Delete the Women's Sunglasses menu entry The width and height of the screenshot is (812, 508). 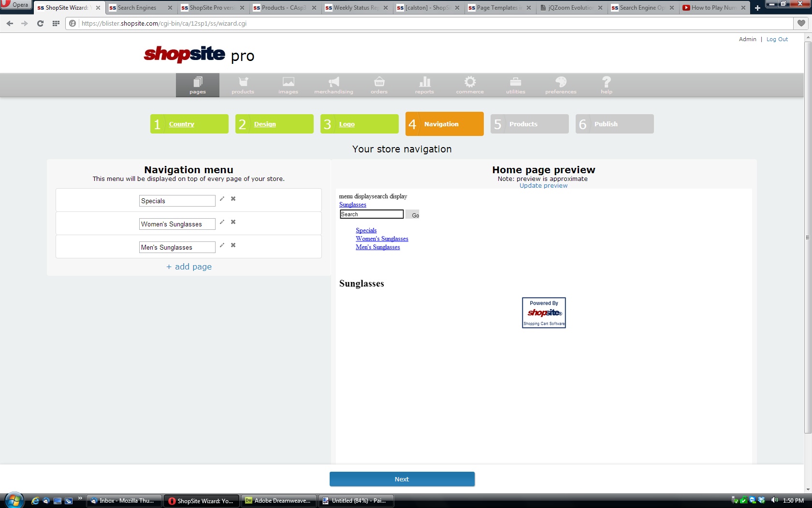click(233, 222)
